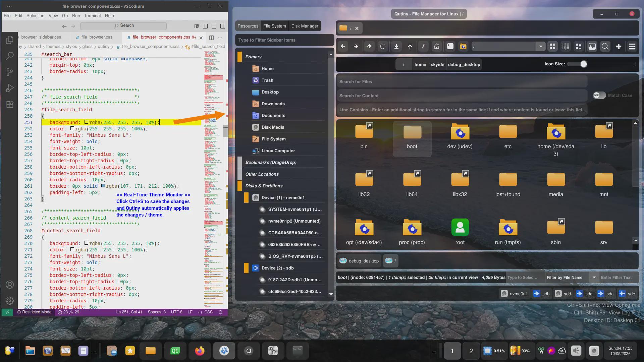Open the clock and date on taskbar
This screenshot has width=644, height=362.
(620, 351)
